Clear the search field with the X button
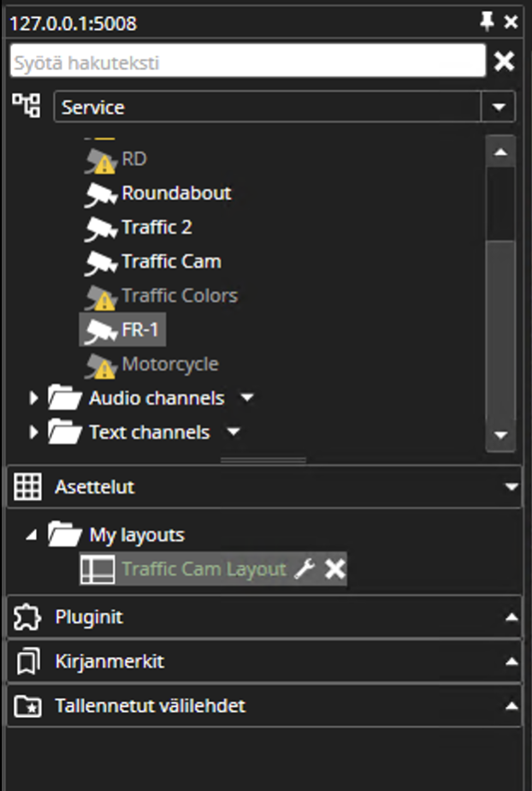 [x=503, y=61]
